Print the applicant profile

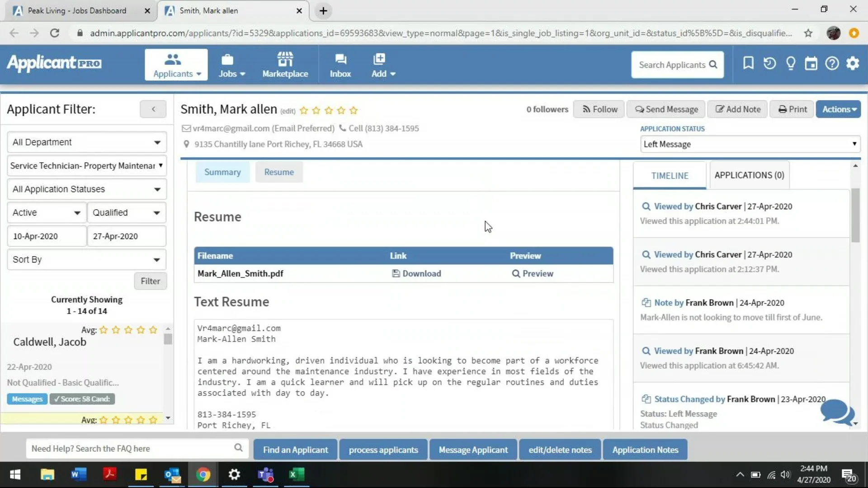(792, 109)
